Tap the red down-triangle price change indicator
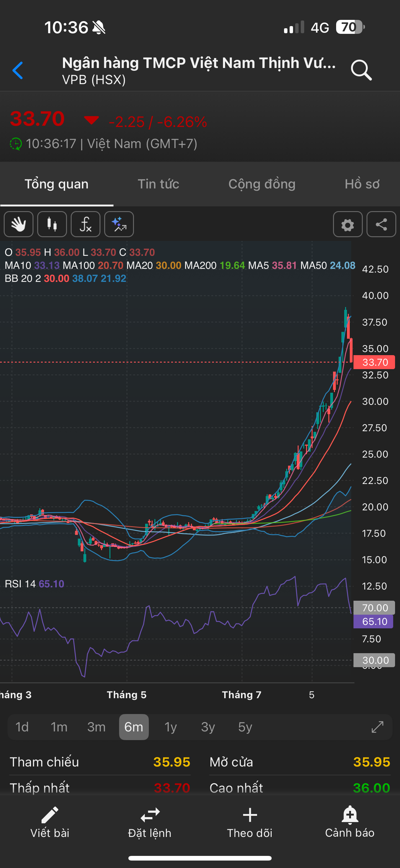 pos(91,120)
